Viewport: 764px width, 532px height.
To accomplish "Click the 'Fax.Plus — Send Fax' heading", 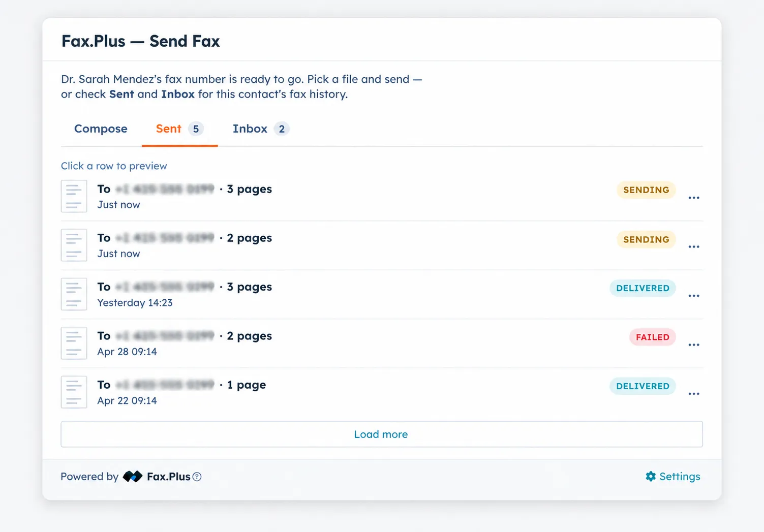I will coord(141,41).
